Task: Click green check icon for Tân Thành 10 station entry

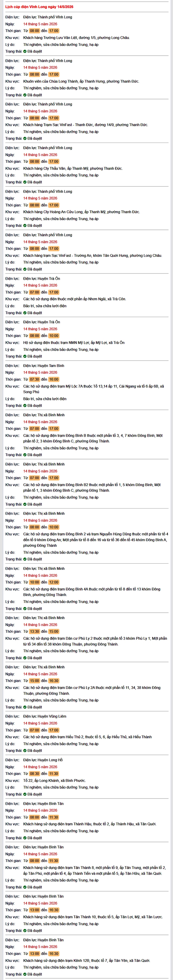Action: tap(25, 931)
